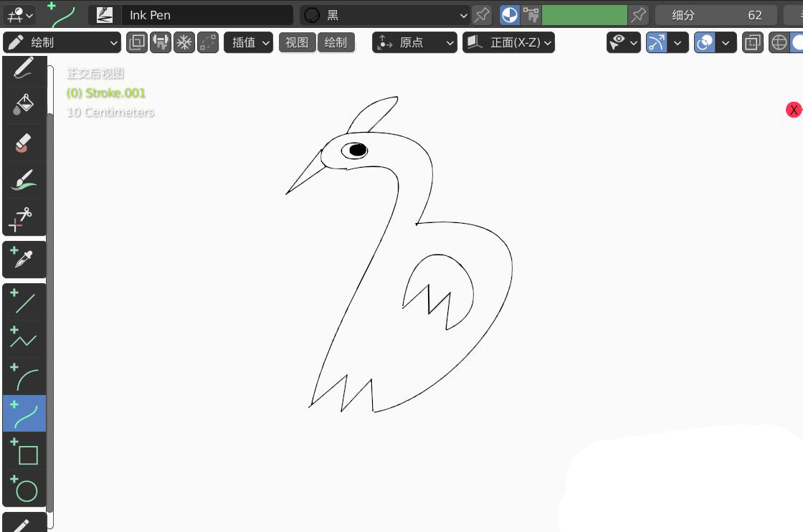Toggle the overlapping-squares icon beside 绘制
The image size is (803, 532).
click(x=137, y=42)
